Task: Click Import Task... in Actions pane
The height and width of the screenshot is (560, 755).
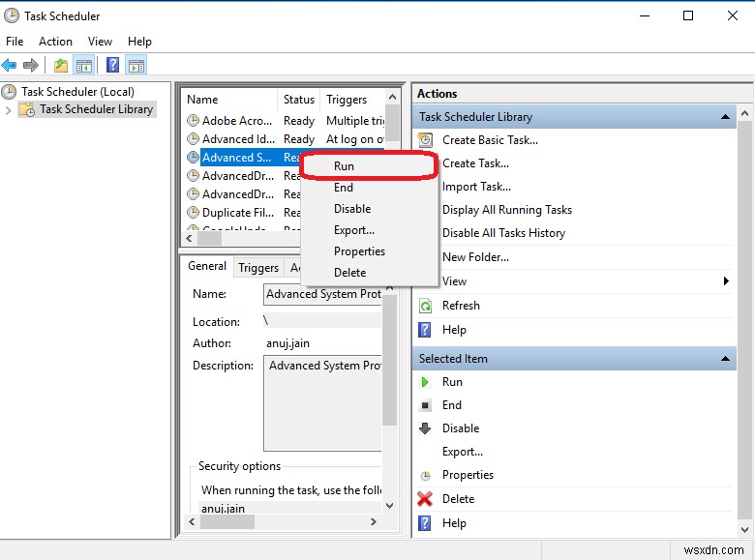Action: [x=476, y=187]
